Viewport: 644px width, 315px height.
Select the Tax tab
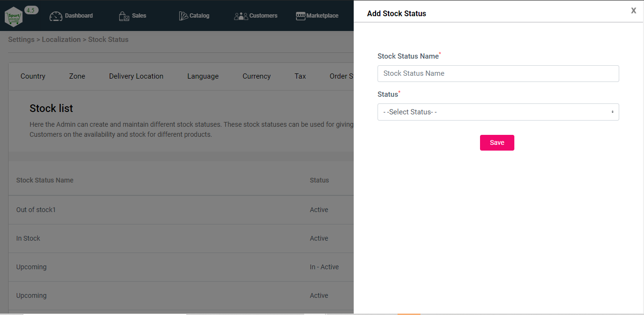click(x=300, y=76)
